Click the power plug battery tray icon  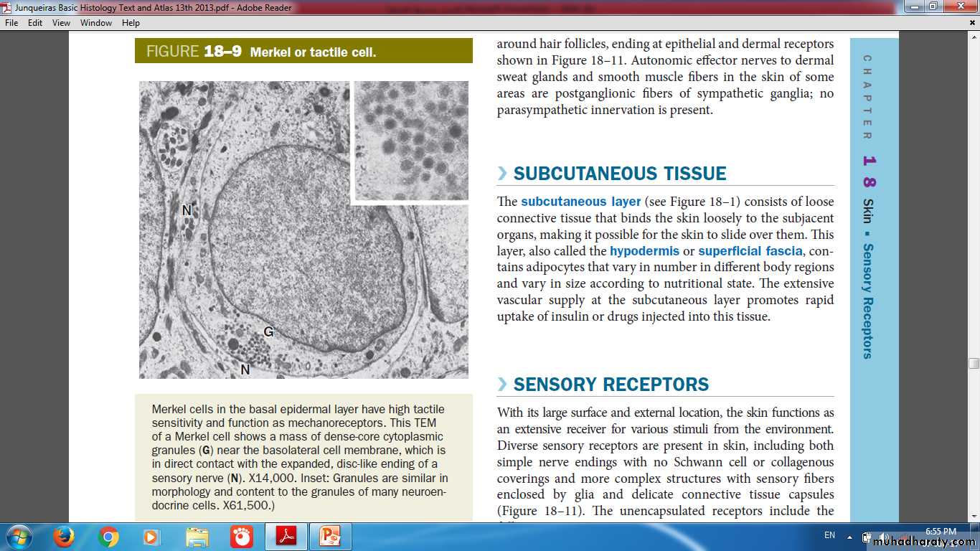tap(867, 537)
